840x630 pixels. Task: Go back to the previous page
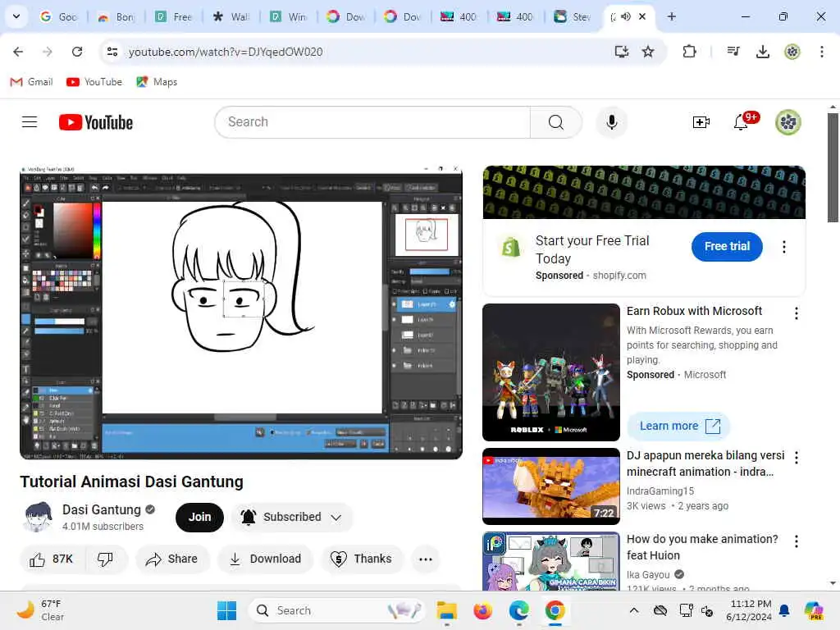pyautogui.click(x=18, y=52)
